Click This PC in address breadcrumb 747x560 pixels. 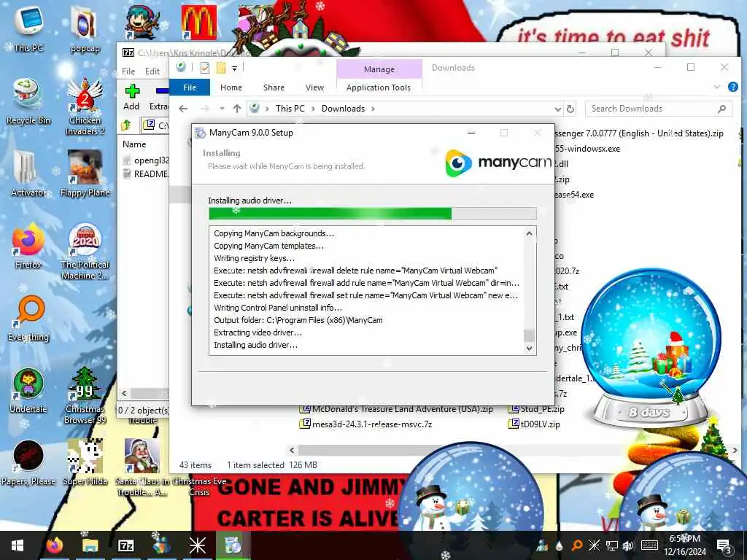click(x=290, y=109)
